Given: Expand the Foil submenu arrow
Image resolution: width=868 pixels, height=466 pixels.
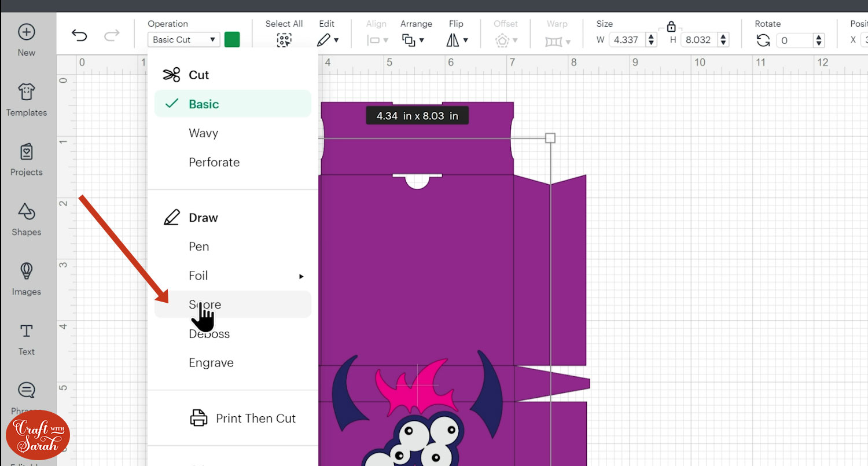Looking at the screenshot, I should pyautogui.click(x=301, y=276).
